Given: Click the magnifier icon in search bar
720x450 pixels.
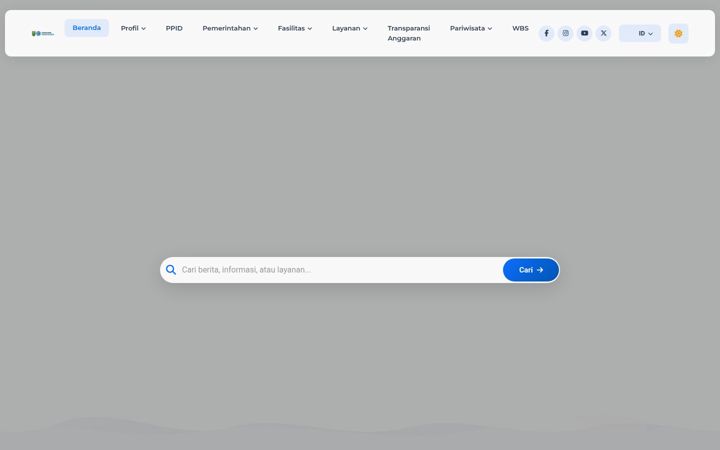Looking at the screenshot, I should click(171, 270).
